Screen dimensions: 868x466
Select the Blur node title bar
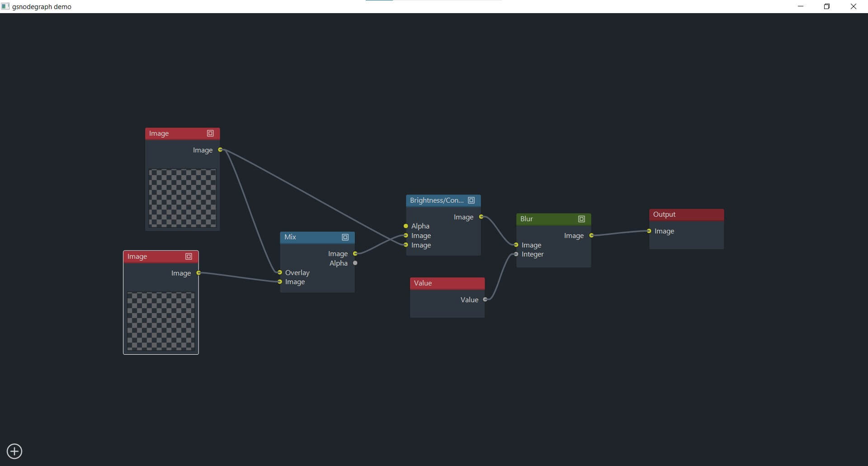(x=553, y=219)
